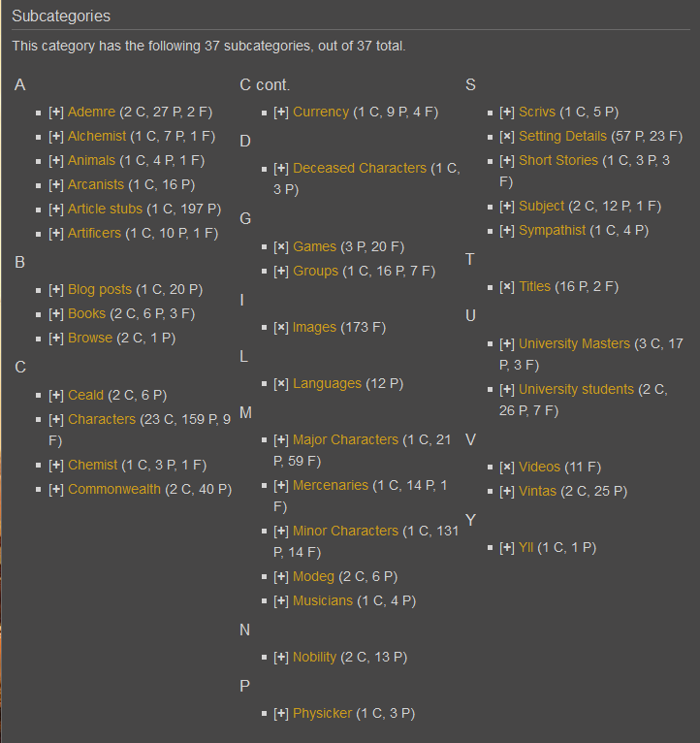Expand Deceased Characters with its [+] toggle

click(x=281, y=169)
